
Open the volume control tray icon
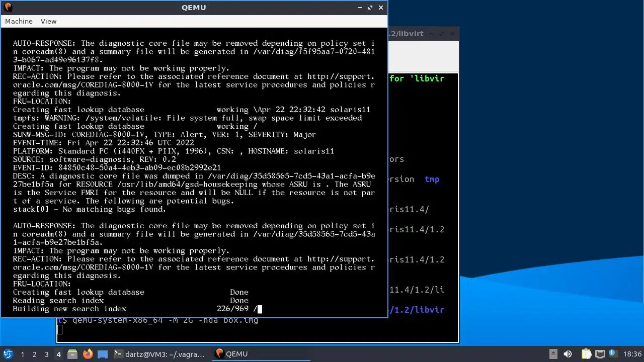568,354
